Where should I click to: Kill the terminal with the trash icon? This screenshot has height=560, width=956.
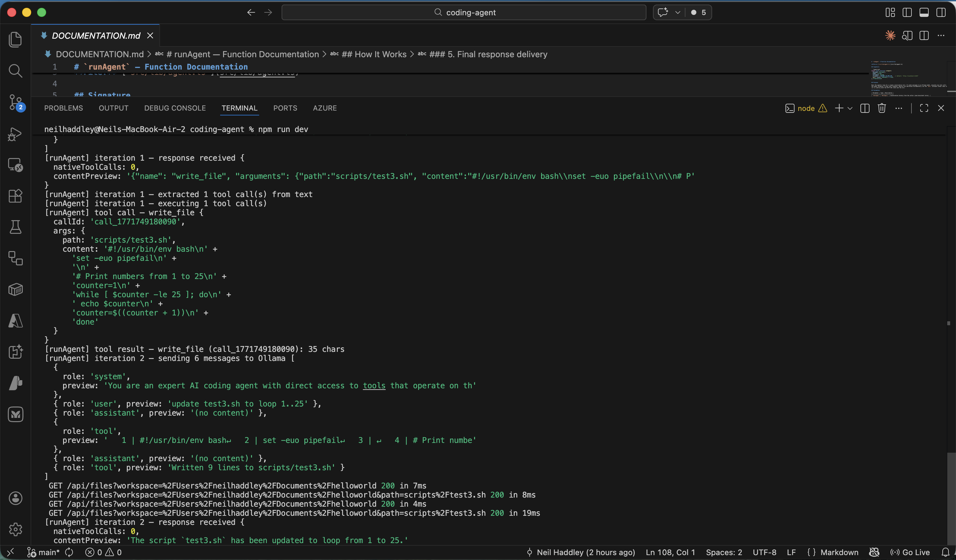click(x=882, y=108)
